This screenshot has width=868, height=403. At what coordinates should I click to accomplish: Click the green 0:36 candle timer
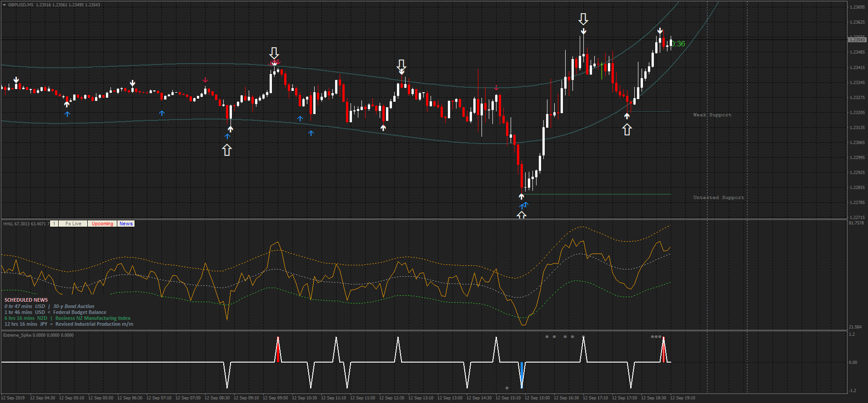point(678,44)
